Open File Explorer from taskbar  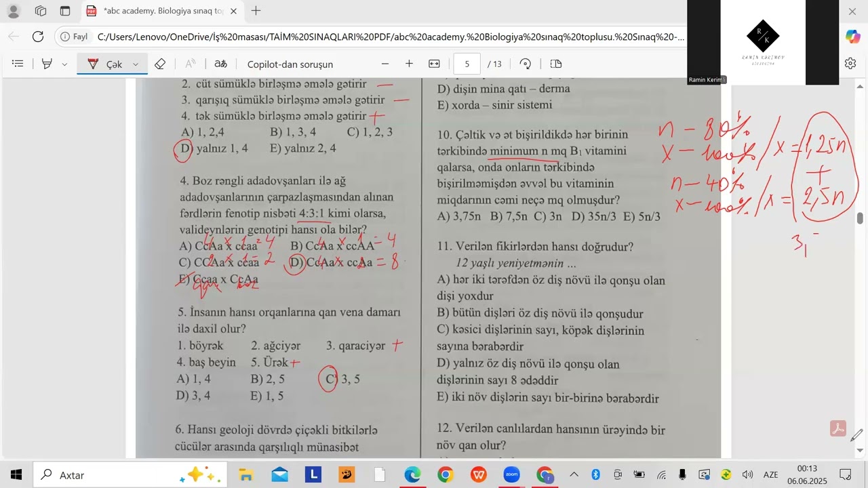[x=246, y=474]
